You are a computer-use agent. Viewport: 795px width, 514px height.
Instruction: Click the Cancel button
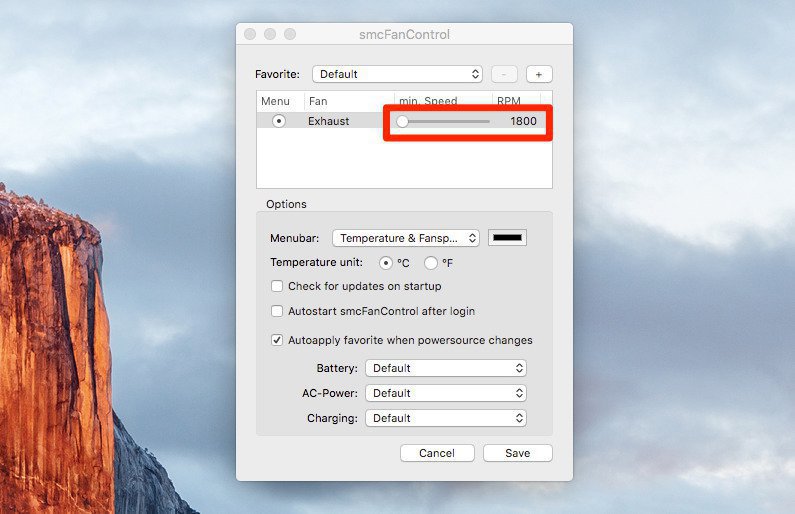point(437,453)
